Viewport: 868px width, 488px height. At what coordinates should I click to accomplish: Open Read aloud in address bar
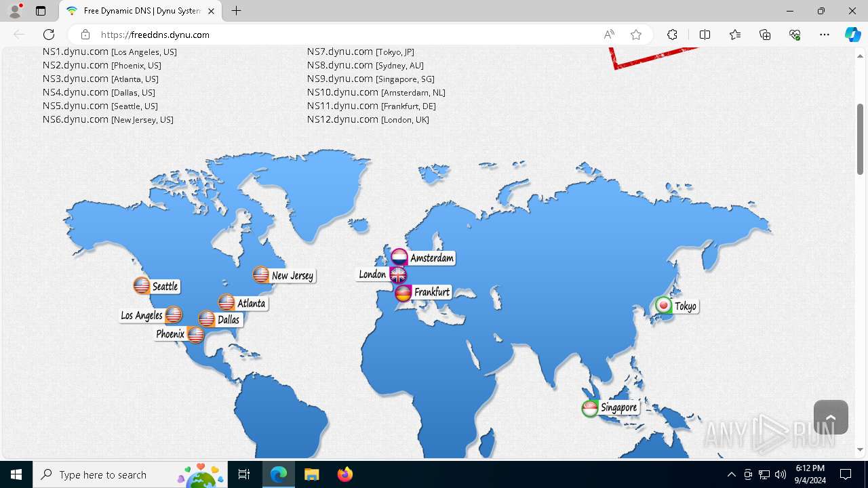click(609, 35)
